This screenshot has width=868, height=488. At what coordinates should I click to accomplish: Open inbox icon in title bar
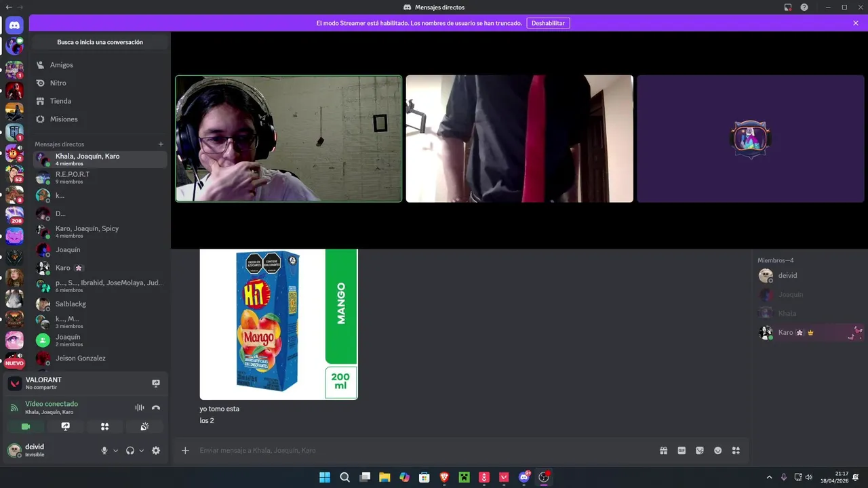coord(788,7)
